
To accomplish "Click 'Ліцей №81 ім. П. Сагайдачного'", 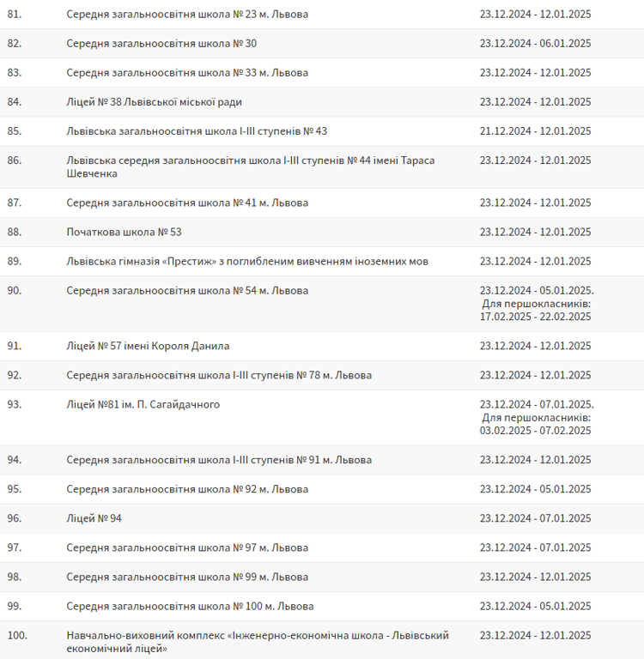I will [143, 405].
